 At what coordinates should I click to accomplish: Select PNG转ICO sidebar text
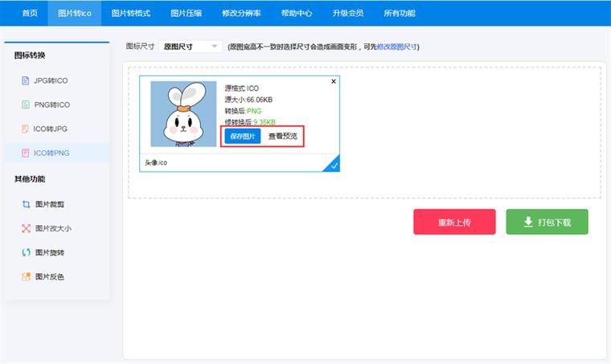(51, 104)
